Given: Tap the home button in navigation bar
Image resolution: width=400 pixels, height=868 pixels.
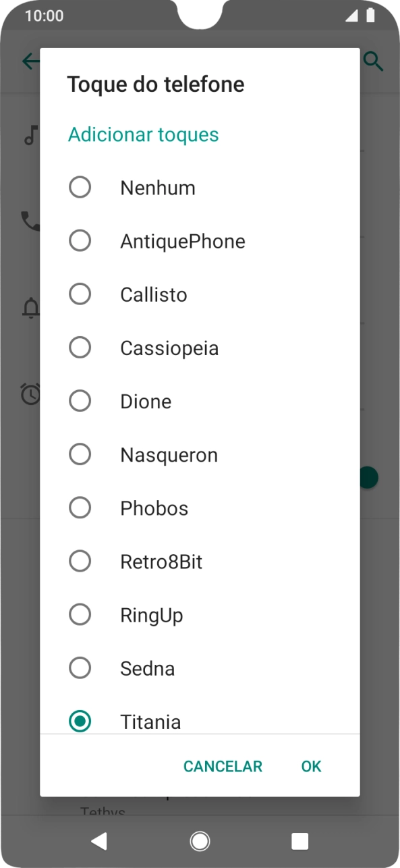Looking at the screenshot, I should tap(200, 840).
